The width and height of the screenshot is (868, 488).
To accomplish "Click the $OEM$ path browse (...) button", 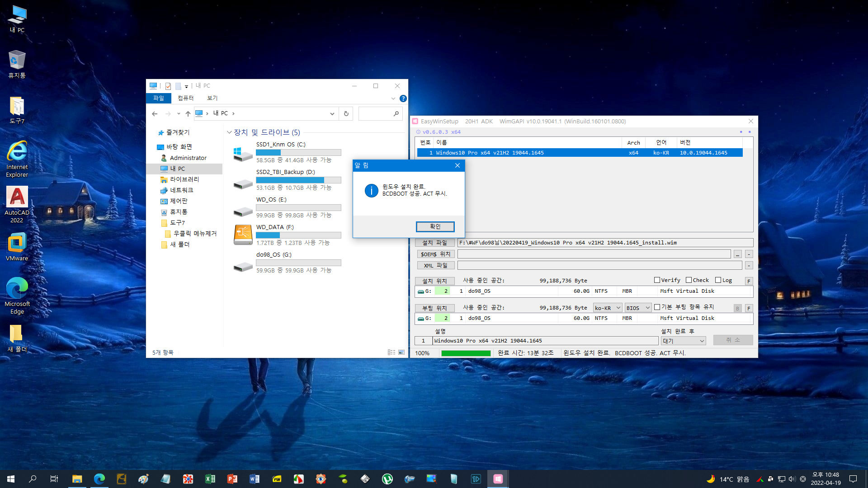I will 737,254.
